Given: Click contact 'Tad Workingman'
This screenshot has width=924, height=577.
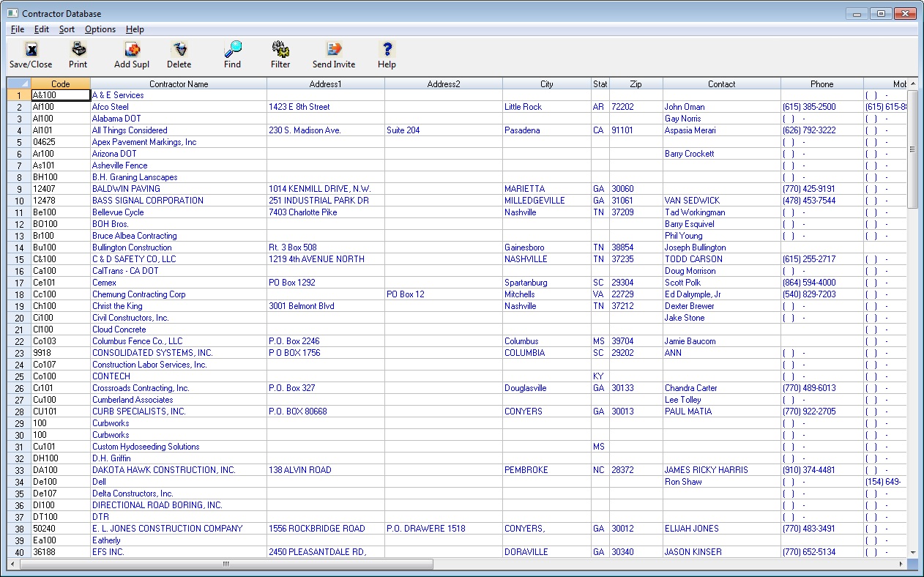Looking at the screenshot, I should pos(722,212).
